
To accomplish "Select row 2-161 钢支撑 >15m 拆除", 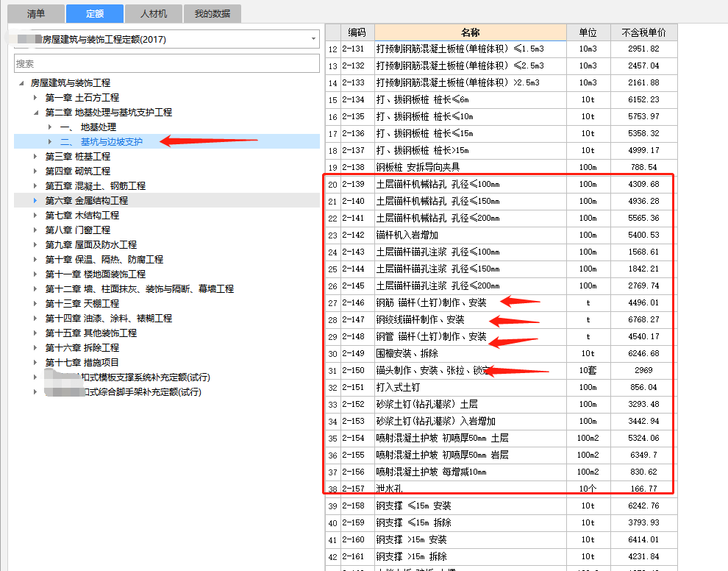I will (502, 556).
